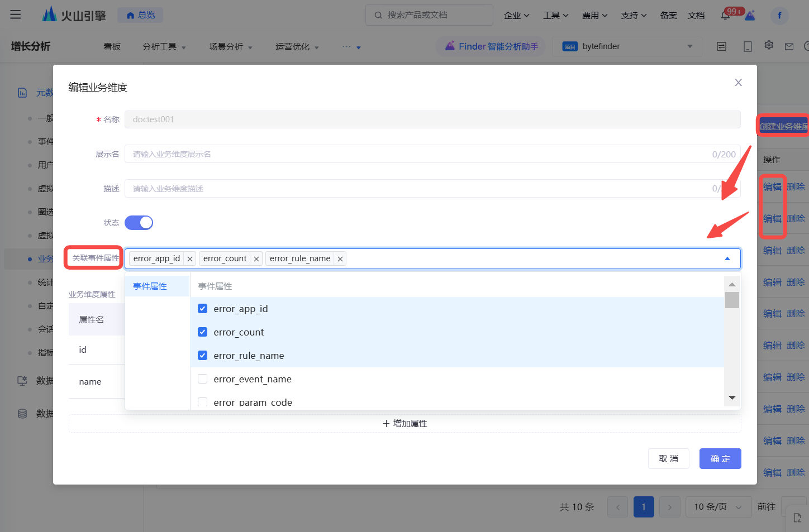
Task: Click 删除 in the first table row
Action: (x=796, y=187)
